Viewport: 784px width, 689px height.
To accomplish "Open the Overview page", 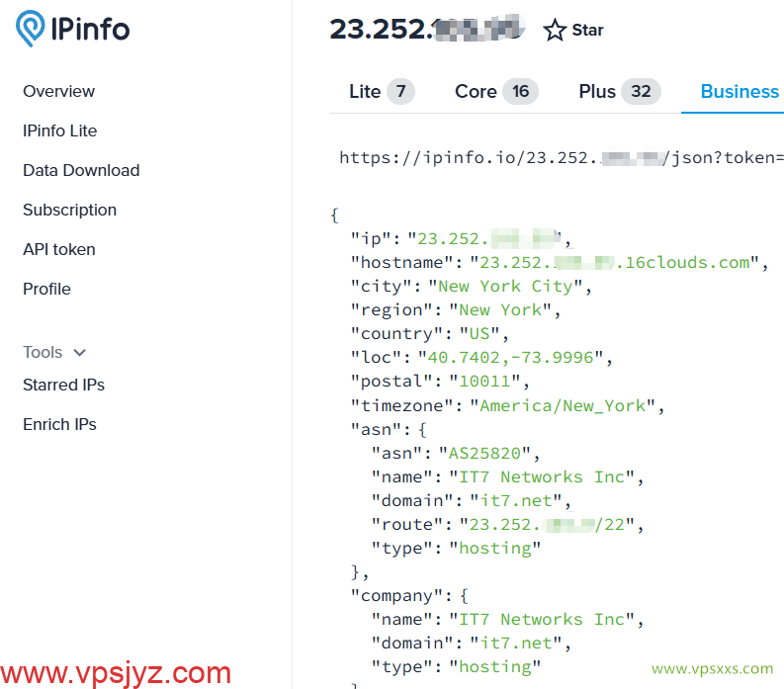I will [58, 92].
